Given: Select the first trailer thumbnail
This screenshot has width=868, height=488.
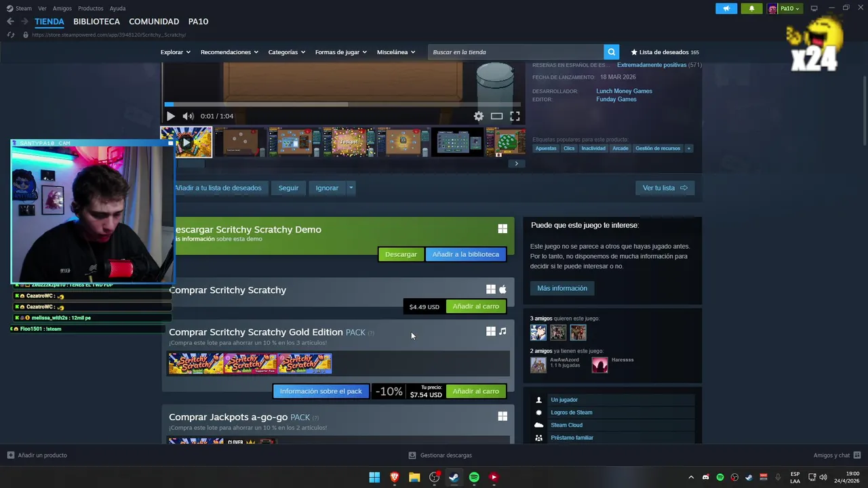Looking at the screenshot, I should click(x=186, y=142).
